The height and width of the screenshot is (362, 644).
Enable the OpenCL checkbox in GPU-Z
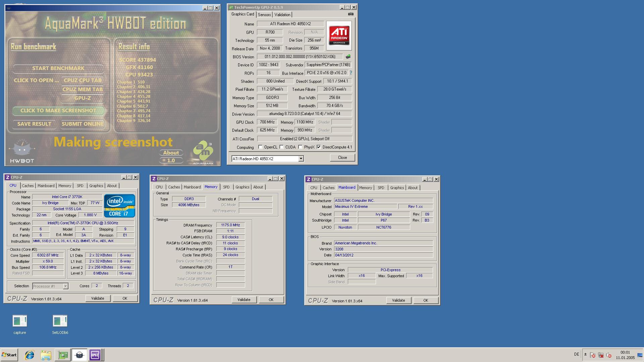[260, 147]
